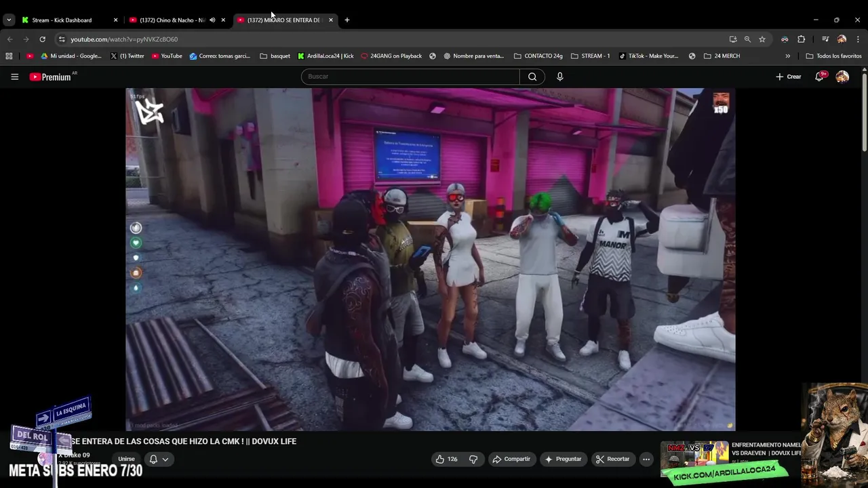Viewport: 868px width, 488px height.
Task: Show more bookmarks via the chevron
Action: (x=787, y=56)
